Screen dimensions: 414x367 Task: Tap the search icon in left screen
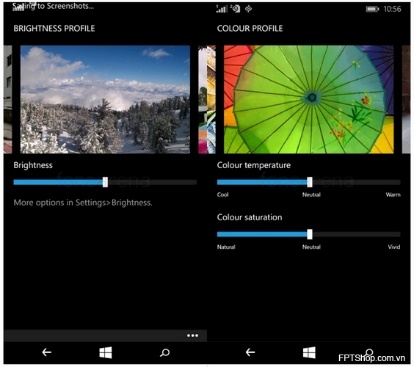click(x=165, y=352)
